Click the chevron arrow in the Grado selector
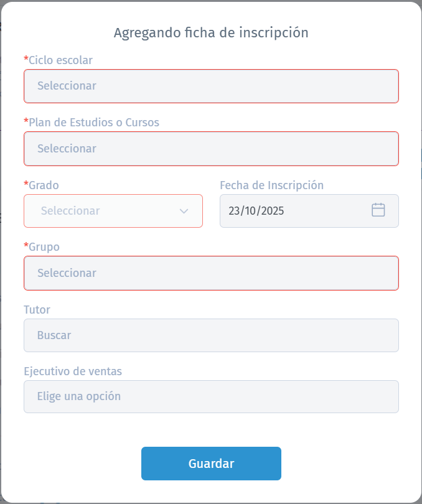Screen dimensions: 422x504 (x=184, y=211)
